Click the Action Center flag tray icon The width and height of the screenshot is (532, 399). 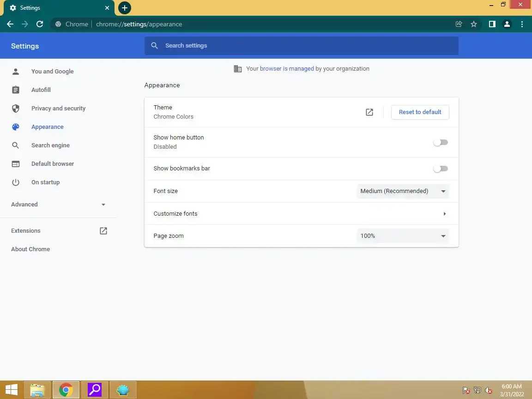[466, 390]
